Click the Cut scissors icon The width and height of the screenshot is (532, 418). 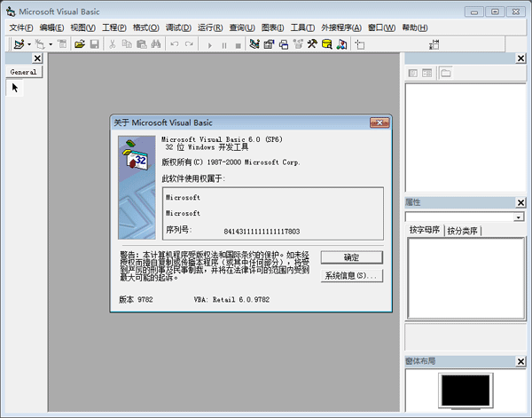coord(113,44)
